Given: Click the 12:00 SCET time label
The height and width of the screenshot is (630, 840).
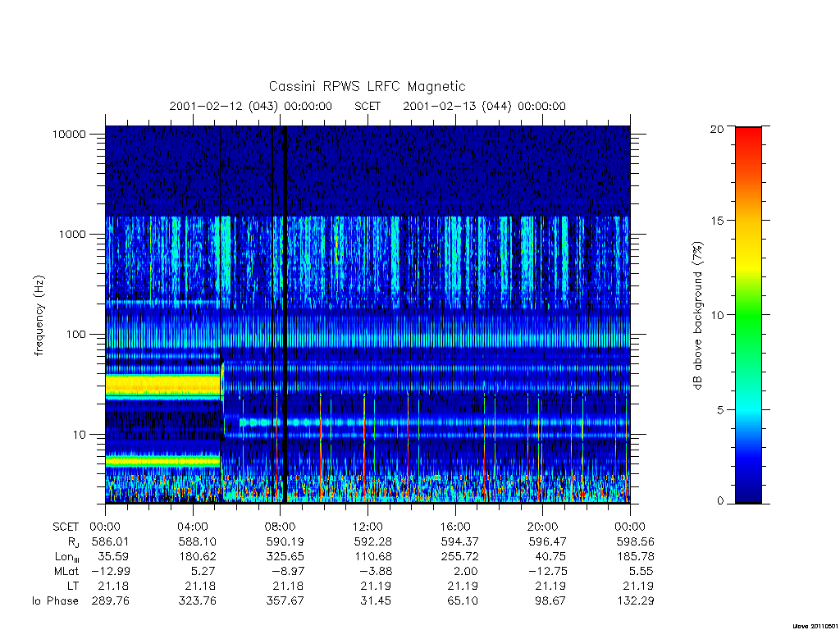Looking at the screenshot, I should tap(367, 527).
